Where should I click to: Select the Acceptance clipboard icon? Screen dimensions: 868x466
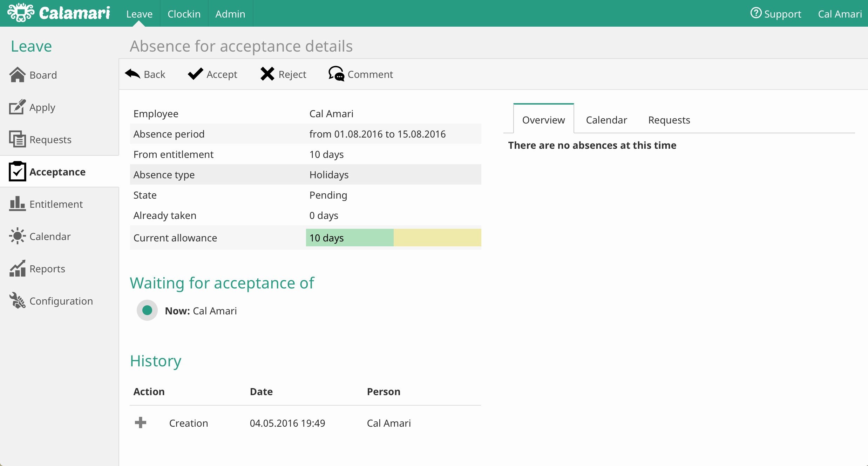(x=17, y=172)
